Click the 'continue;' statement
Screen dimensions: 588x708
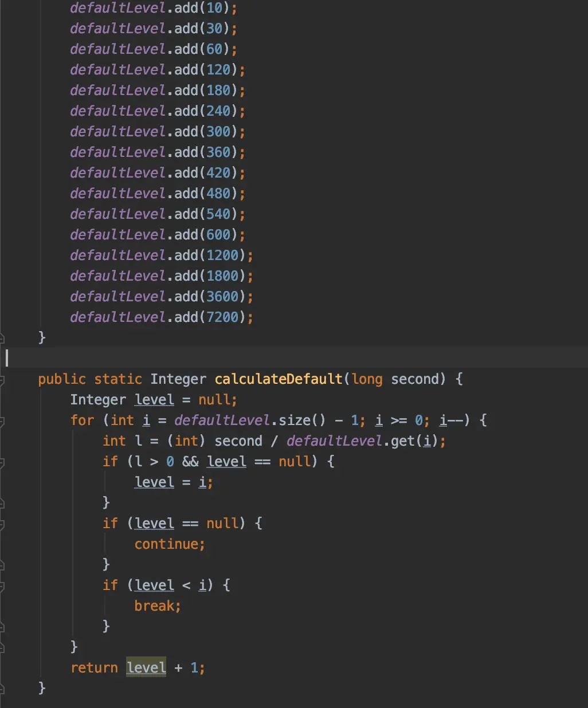point(170,544)
